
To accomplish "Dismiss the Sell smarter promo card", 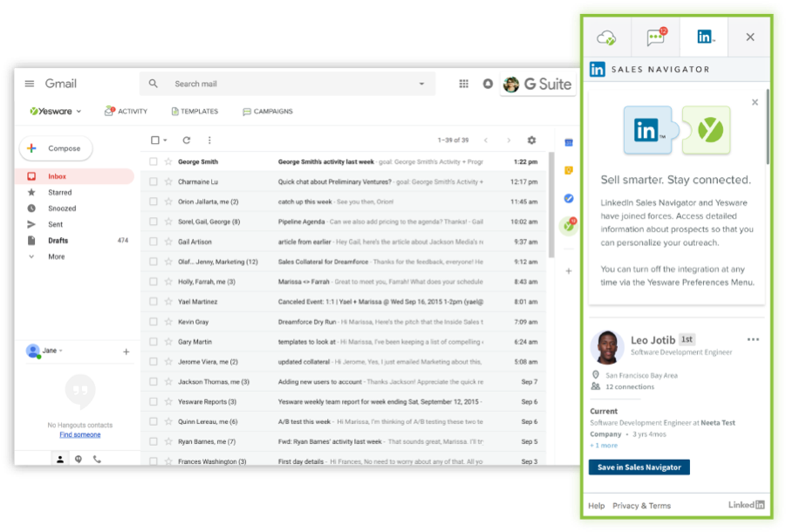I will tap(755, 102).
